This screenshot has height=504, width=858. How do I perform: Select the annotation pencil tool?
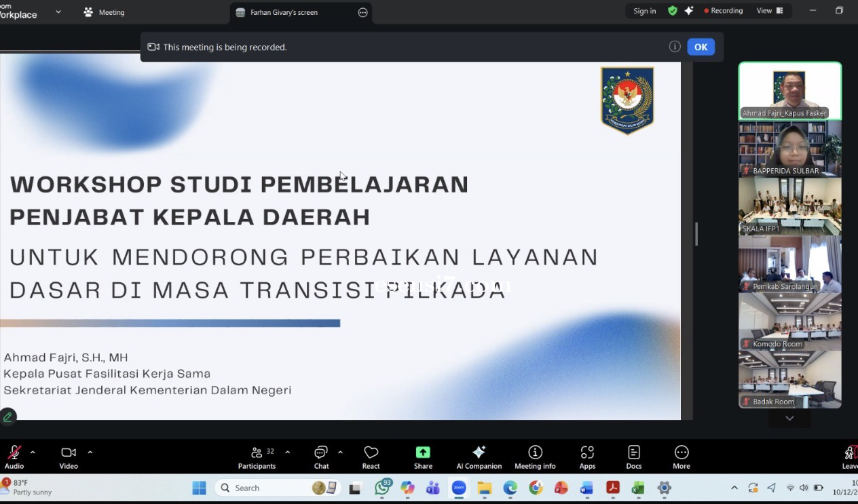(x=8, y=416)
